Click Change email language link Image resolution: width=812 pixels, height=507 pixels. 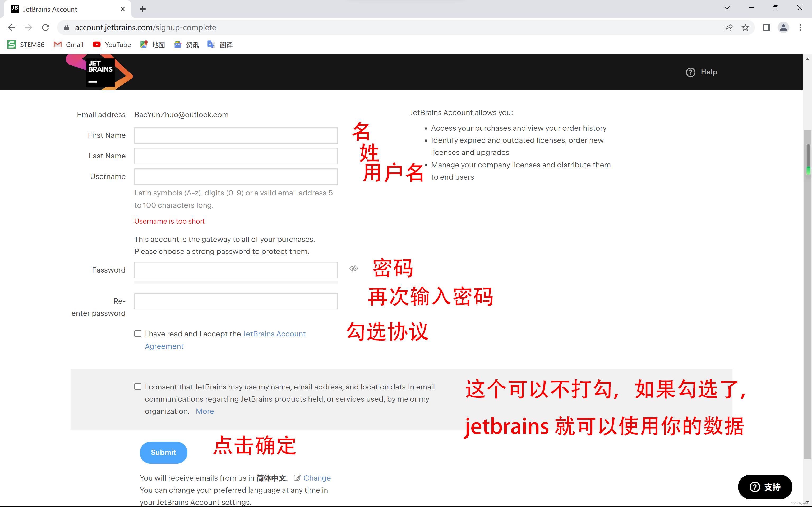pyautogui.click(x=317, y=478)
